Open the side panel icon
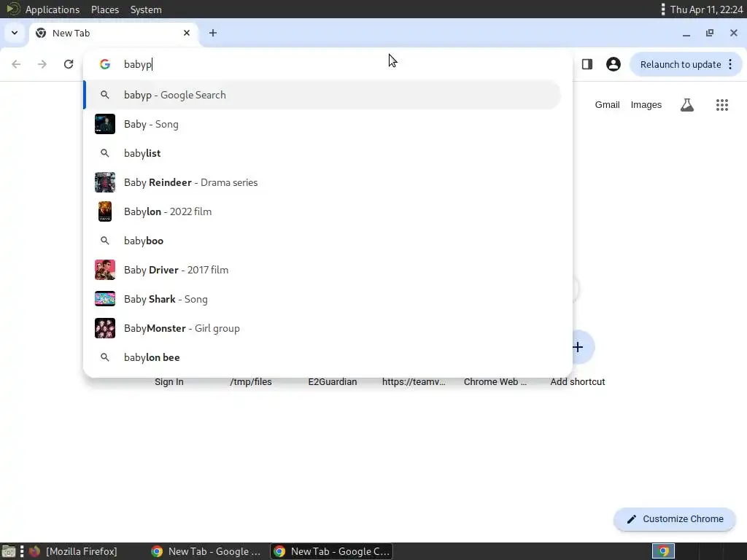The height and width of the screenshot is (560, 747). (x=587, y=64)
